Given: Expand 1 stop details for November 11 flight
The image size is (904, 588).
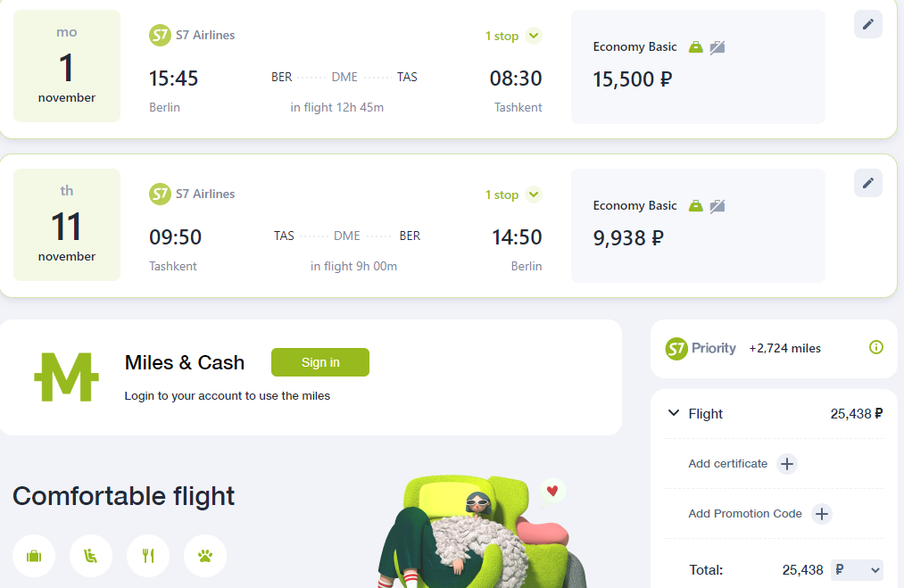Looking at the screenshot, I should 534,195.
